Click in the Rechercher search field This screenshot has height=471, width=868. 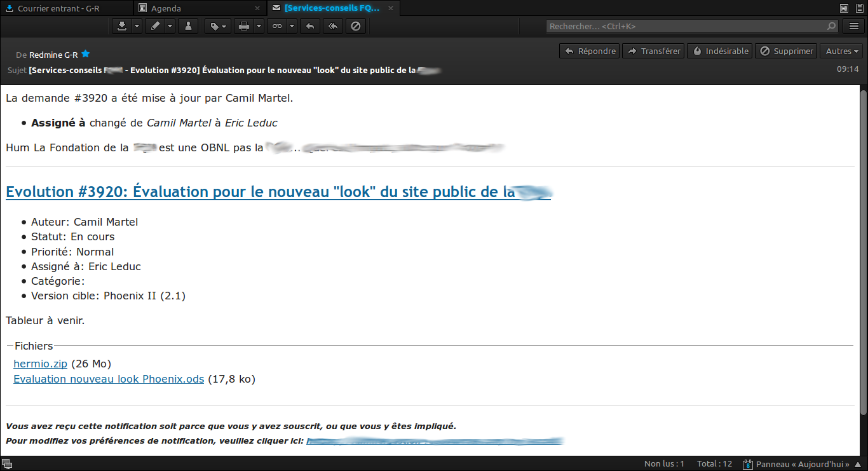(686, 26)
